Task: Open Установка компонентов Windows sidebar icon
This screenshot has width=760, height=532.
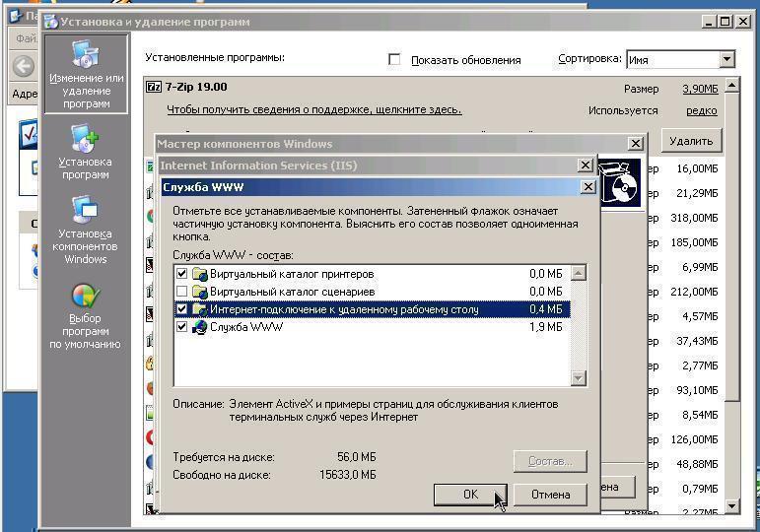Action: pos(85,209)
